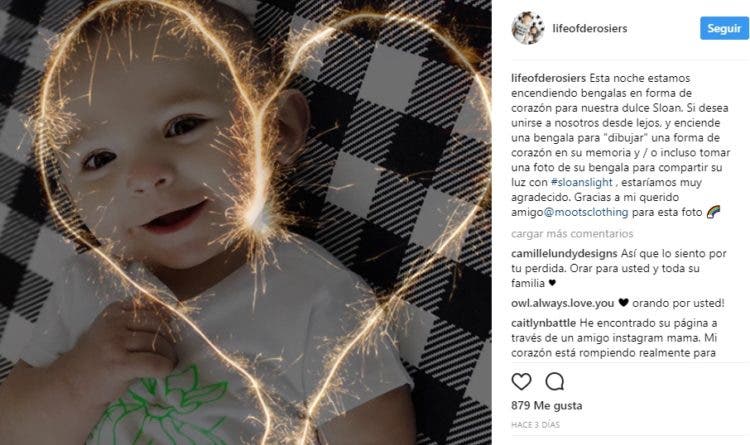Like the post with the heart icon
The height and width of the screenshot is (445, 750).
pyautogui.click(x=521, y=381)
